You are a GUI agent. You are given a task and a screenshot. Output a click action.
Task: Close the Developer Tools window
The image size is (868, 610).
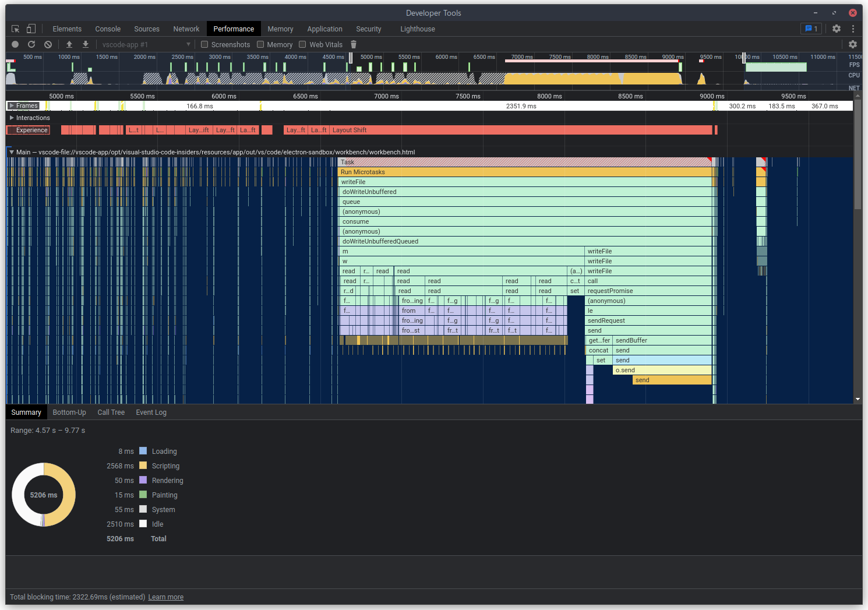[852, 13]
